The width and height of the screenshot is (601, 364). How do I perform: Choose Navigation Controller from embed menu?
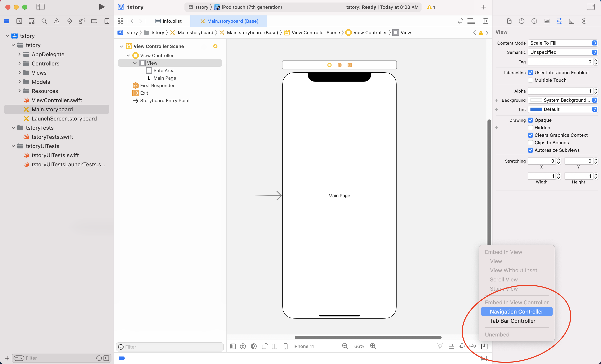(x=516, y=312)
